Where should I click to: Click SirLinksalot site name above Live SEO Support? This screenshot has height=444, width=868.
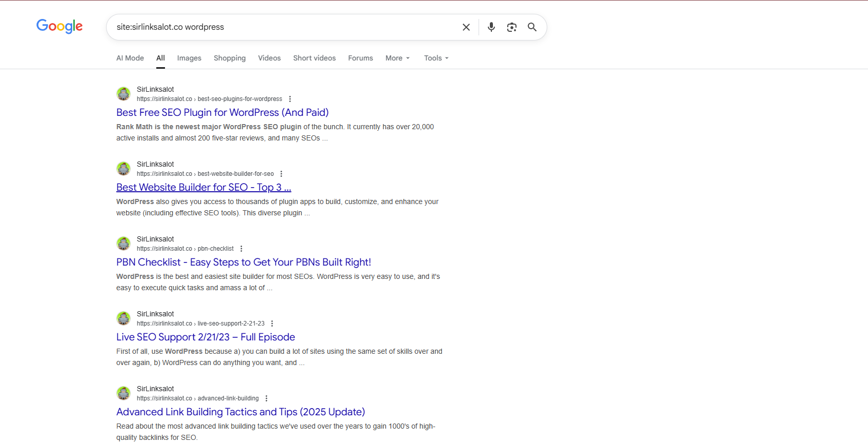[x=155, y=314]
